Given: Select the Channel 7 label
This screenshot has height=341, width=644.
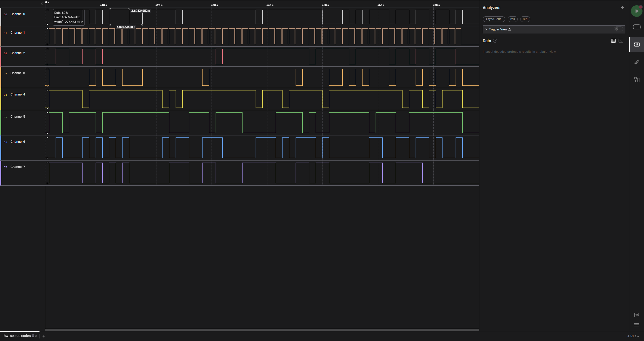Looking at the screenshot, I should [18, 167].
